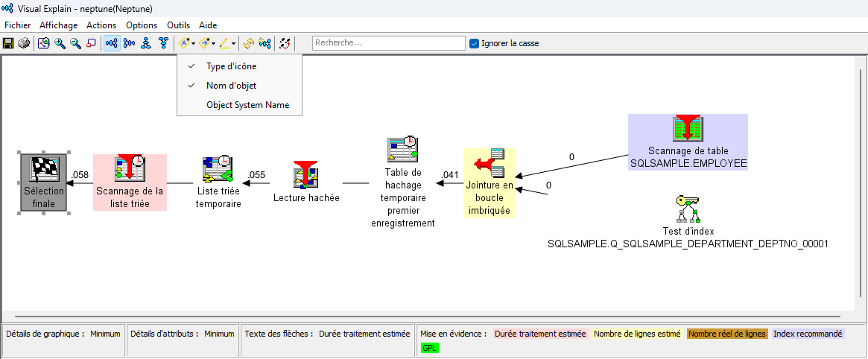Click the Zoom In magnifier icon
This screenshot has height=359, width=868.
tap(60, 43)
